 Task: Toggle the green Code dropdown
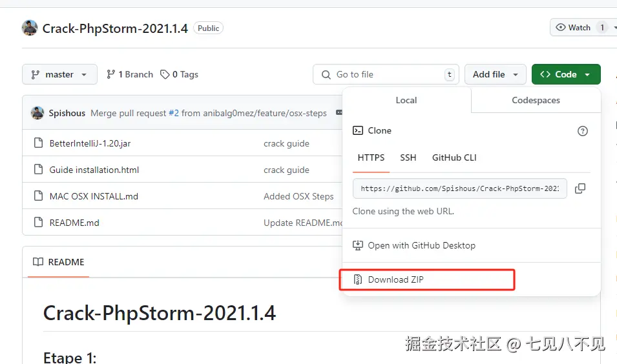(566, 74)
